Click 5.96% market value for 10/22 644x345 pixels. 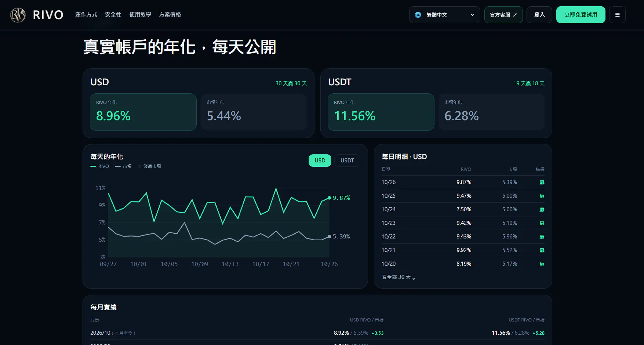[x=510, y=237]
